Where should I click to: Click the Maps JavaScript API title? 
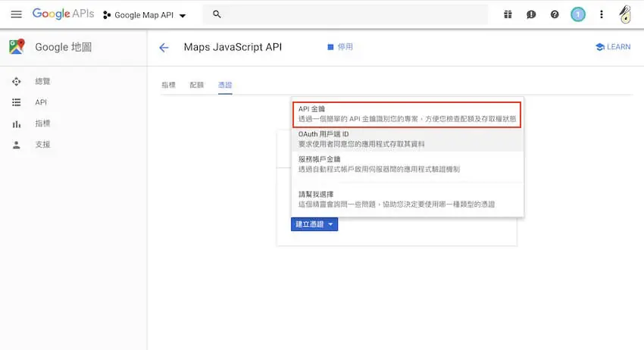(x=233, y=47)
